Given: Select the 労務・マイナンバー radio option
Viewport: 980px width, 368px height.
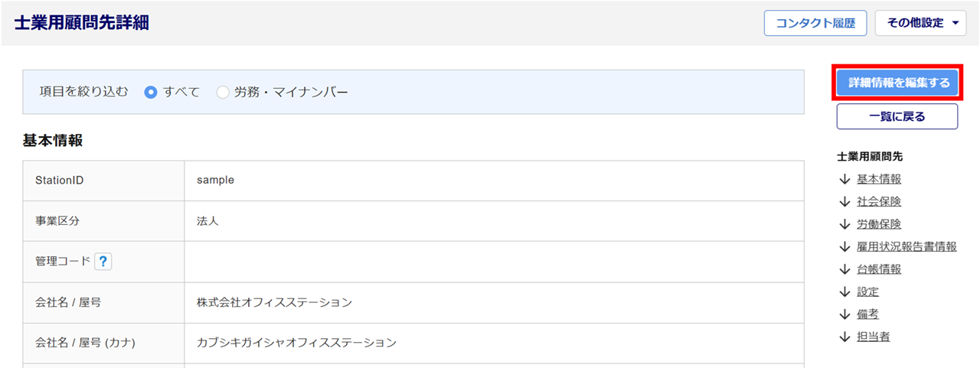Looking at the screenshot, I should 223,93.
